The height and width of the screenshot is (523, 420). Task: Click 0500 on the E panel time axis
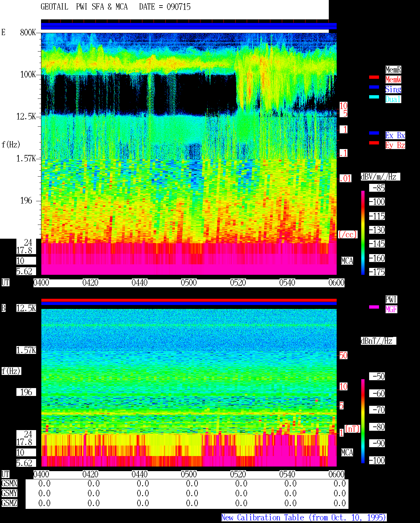tap(189, 283)
